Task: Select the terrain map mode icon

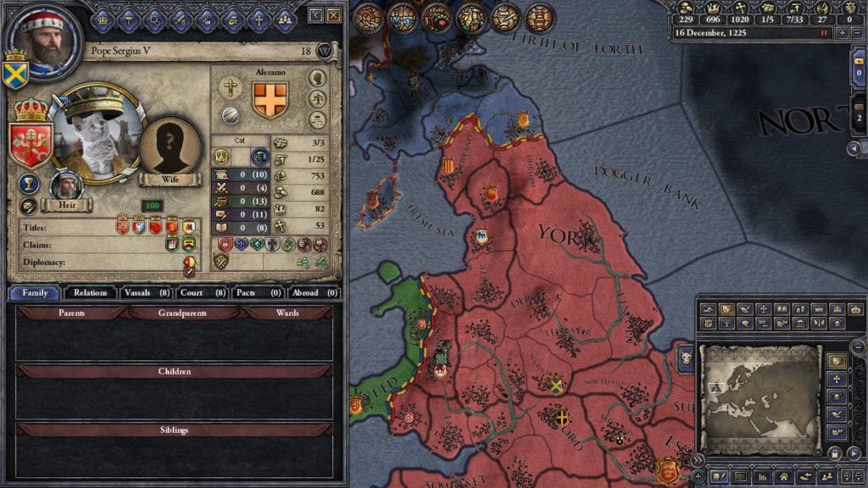Action: tap(709, 309)
